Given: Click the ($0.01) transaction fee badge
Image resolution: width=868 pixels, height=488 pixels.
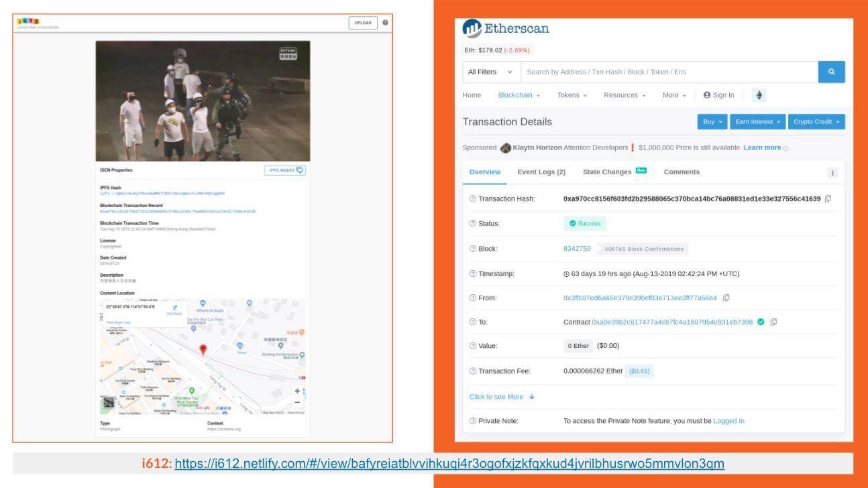Looking at the screenshot, I should pyautogui.click(x=640, y=371).
